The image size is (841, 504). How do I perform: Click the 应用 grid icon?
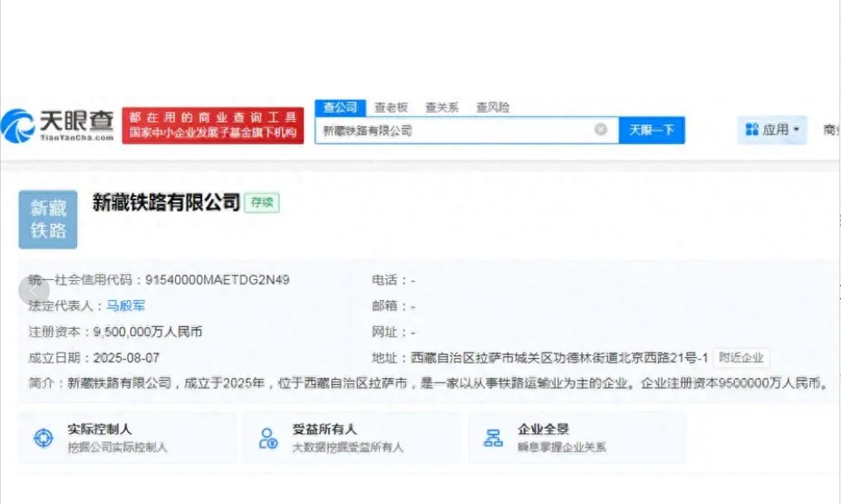[x=752, y=129]
